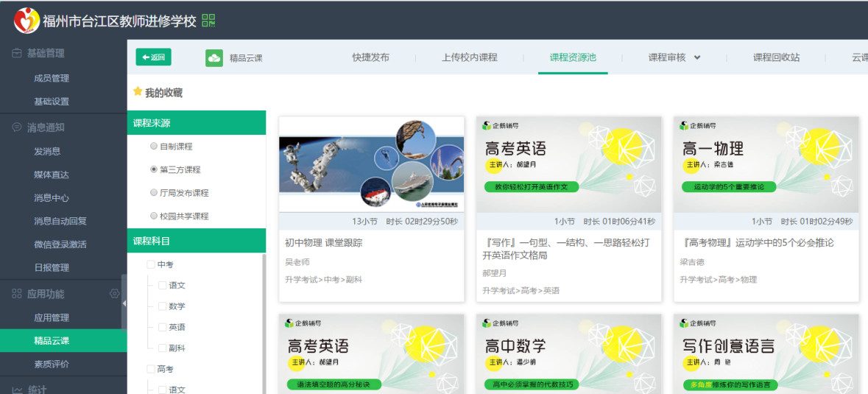Open 发消息 in the sidebar
Screen dimensions: 868x394
tap(47, 152)
